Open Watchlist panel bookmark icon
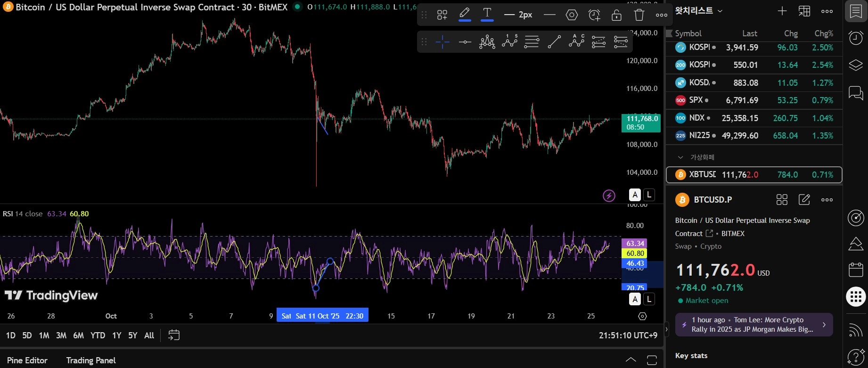Screen dimensions: 868x368 pyautogui.click(x=856, y=11)
